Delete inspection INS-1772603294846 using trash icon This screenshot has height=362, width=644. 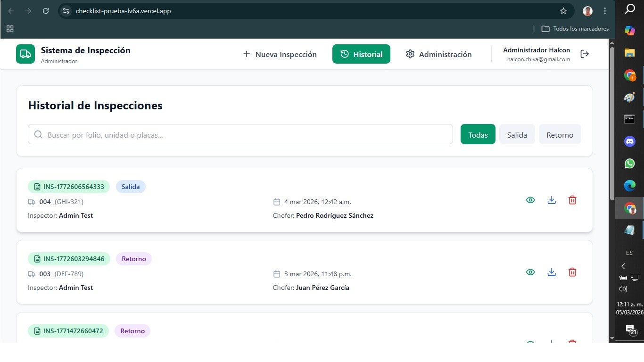572,272
